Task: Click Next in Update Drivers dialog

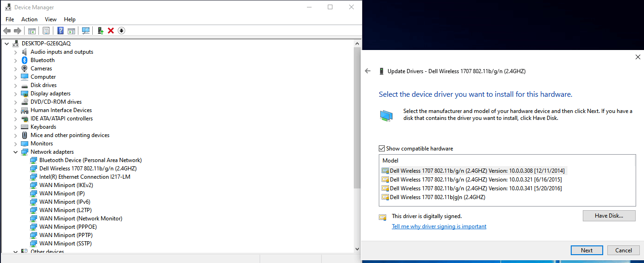Action: coord(587,250)
